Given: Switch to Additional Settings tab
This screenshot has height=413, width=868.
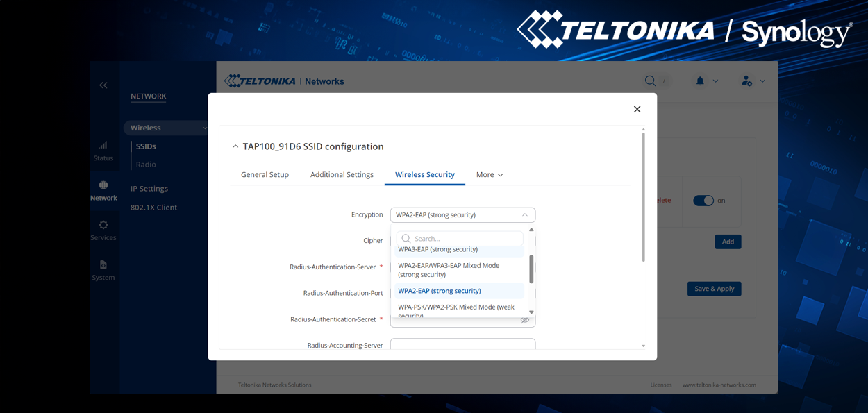Looking at the screenshot, I should (x=342, y=175).
